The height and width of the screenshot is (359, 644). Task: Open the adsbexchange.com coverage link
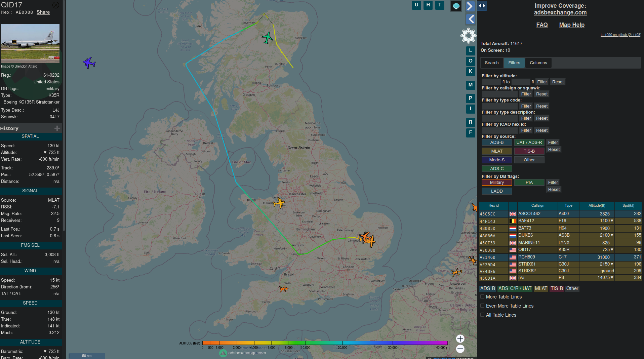pos(560,12)
